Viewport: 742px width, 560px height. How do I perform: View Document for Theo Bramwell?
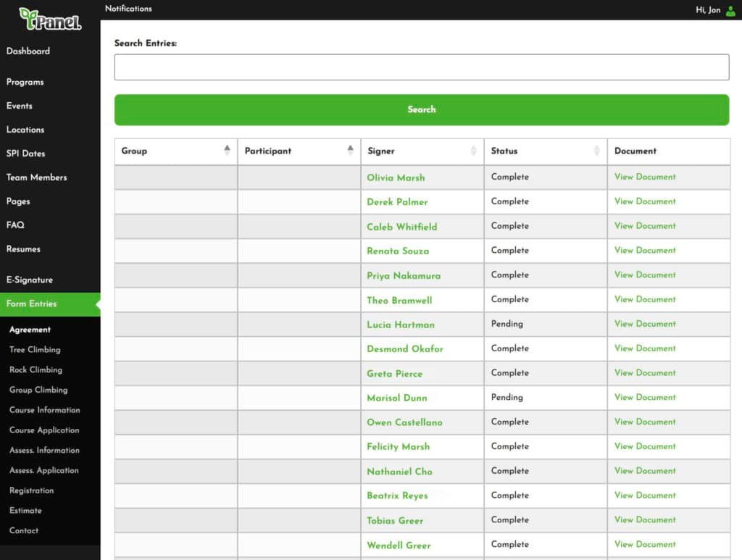645,299
